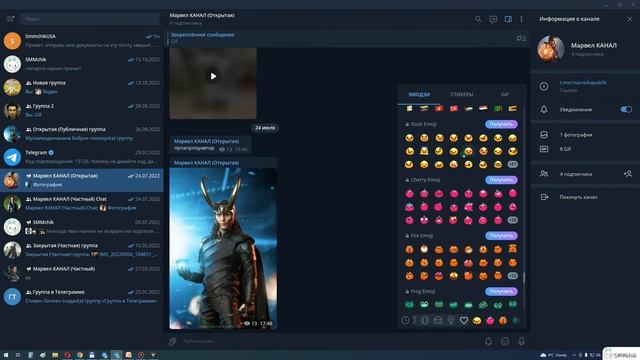Open the Loki photo in the channel post
Image resolution: width=640 pixels, height=360 pixels.
click(x=223, y=248)
